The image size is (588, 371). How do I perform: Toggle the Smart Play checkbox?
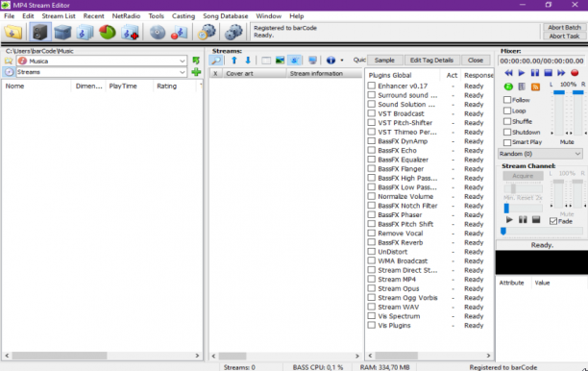point(507,142)
